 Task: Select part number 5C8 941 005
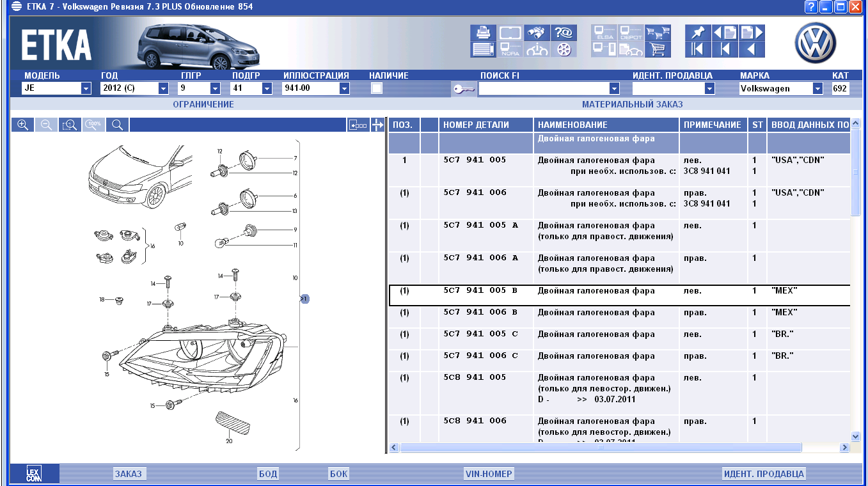(475, 377)
